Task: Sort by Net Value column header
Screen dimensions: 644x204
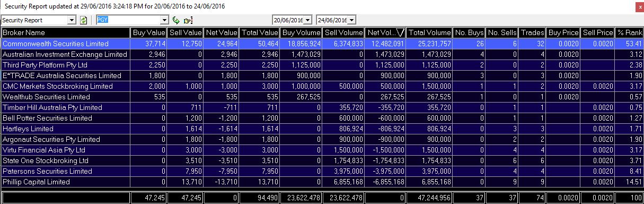Action: pos(221,32)
